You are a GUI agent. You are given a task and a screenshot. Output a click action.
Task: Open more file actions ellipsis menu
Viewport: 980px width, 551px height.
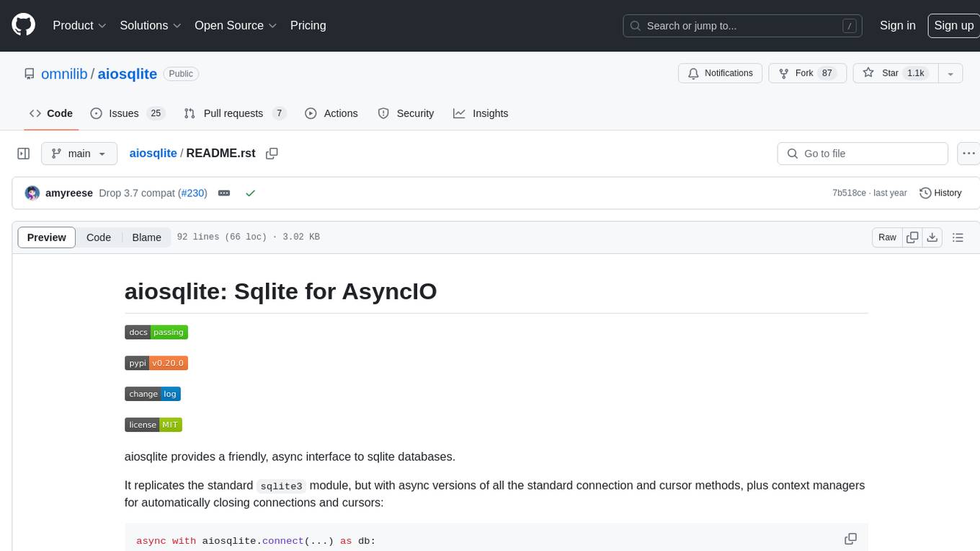968,154
